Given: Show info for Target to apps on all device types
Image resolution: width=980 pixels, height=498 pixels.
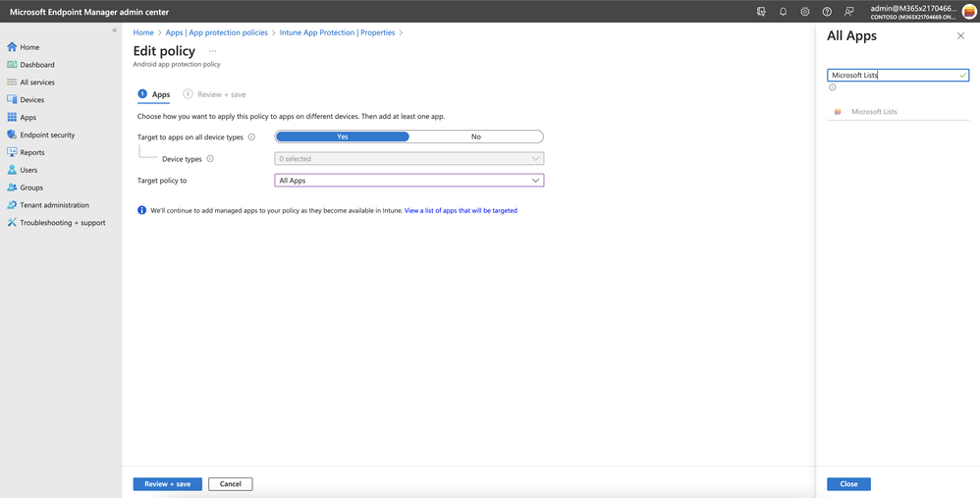Looking at the screenshot, I should 251,137.
